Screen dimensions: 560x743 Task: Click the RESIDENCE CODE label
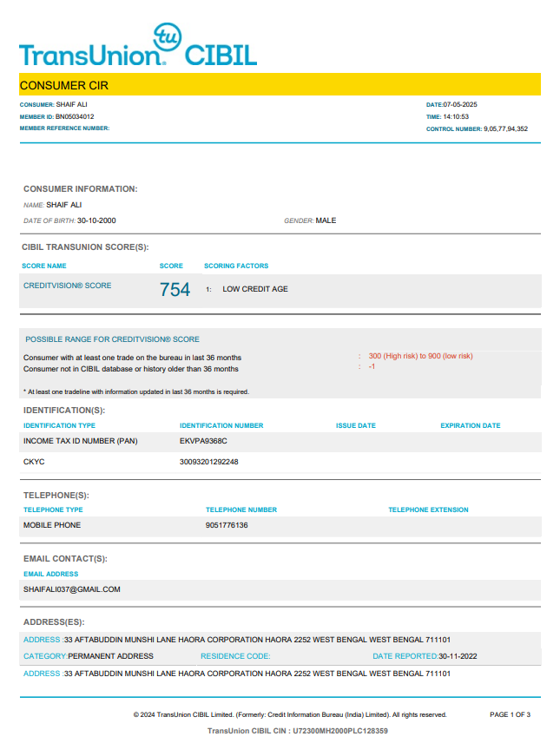235,656
